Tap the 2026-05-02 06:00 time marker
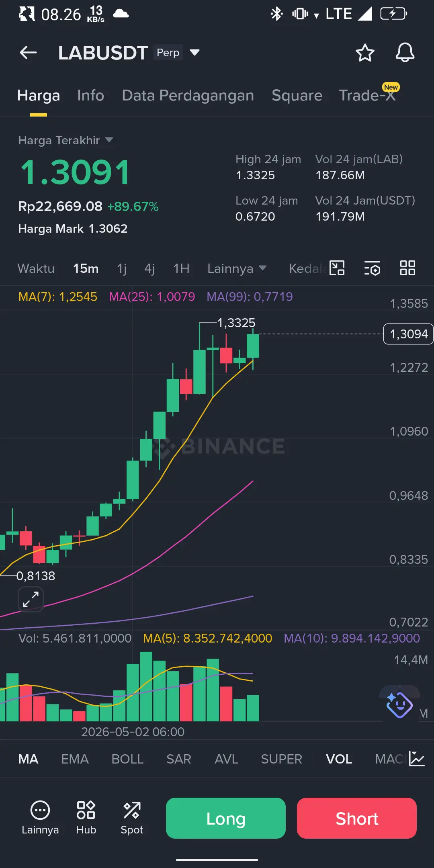Viewport: 434px width, 868px height. (133, 732)
